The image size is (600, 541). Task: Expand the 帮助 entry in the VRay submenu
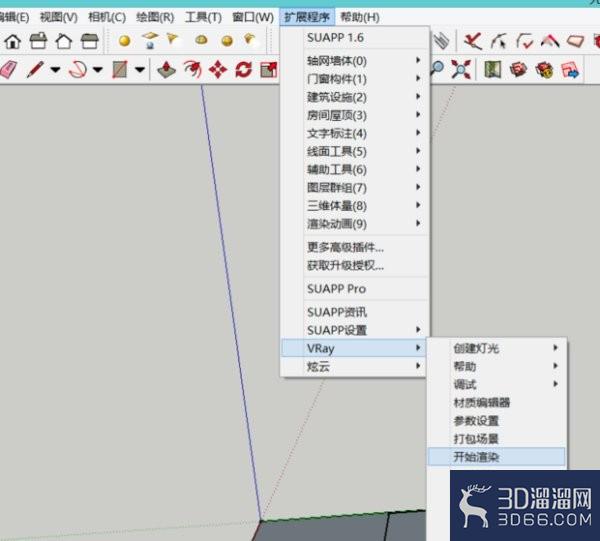(497, 366)
